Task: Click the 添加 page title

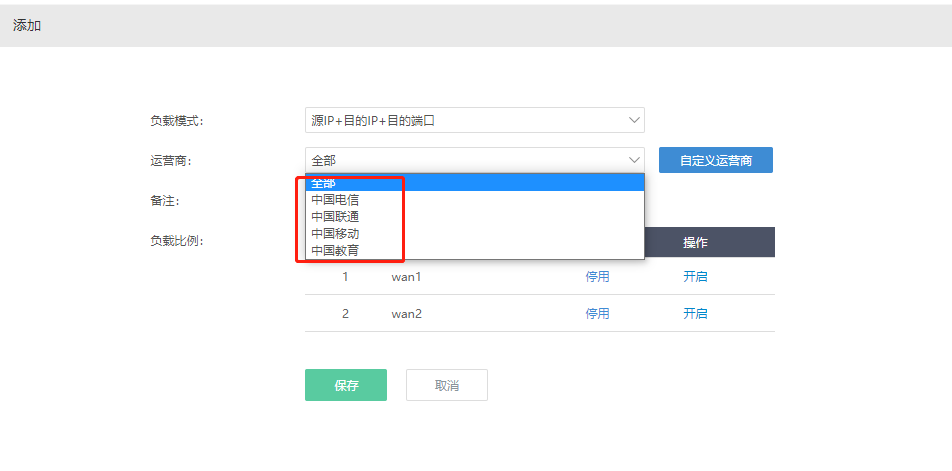Action: [x=27, y=25]
